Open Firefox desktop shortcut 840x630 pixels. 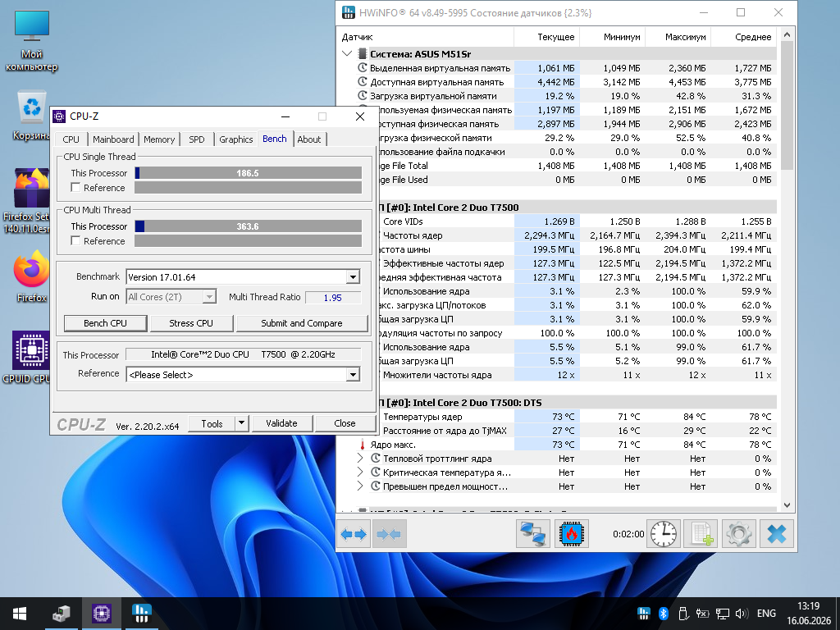click(32, 277)
